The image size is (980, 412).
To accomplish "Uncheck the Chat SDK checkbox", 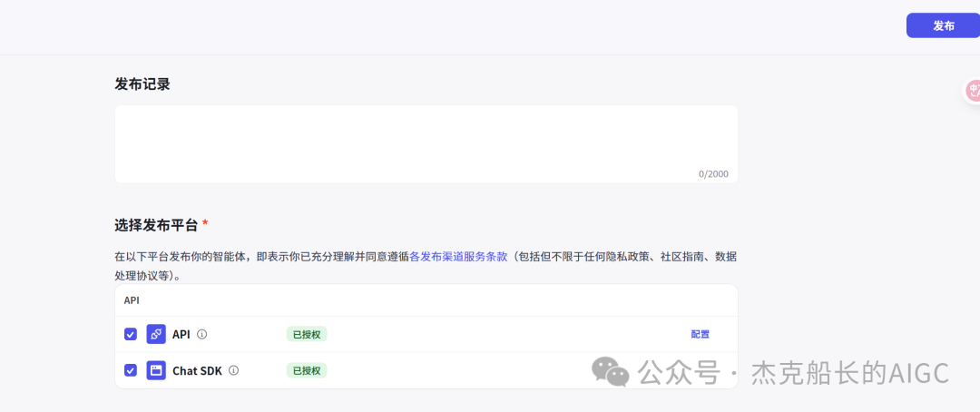I will (130, 371).
